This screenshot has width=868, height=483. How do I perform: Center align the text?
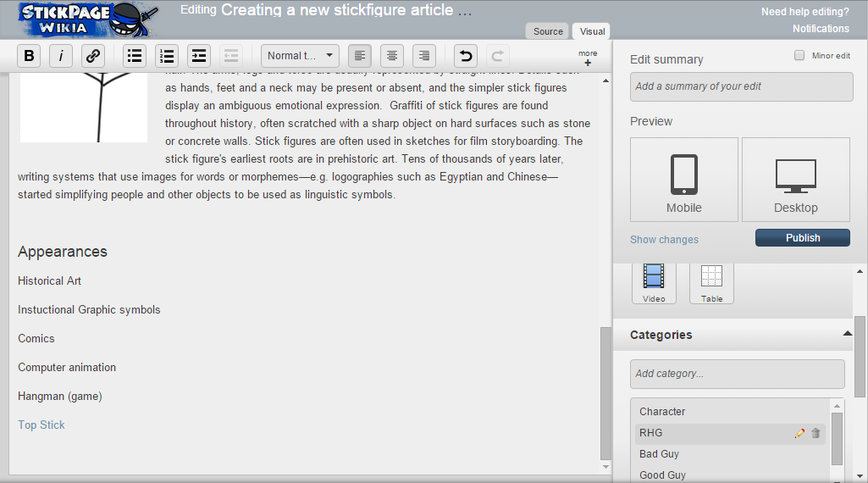coord(392,56)
